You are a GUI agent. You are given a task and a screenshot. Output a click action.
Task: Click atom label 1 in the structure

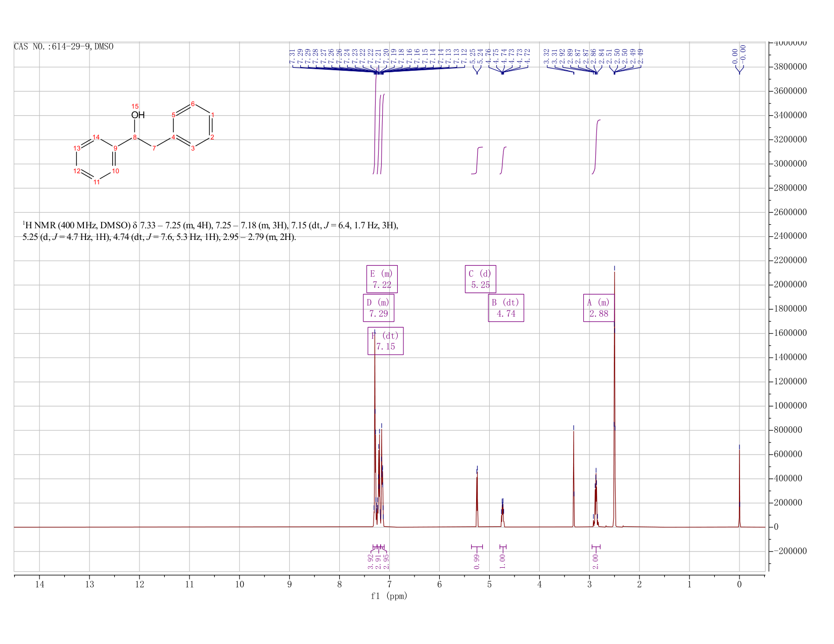(x=212, y=115)
